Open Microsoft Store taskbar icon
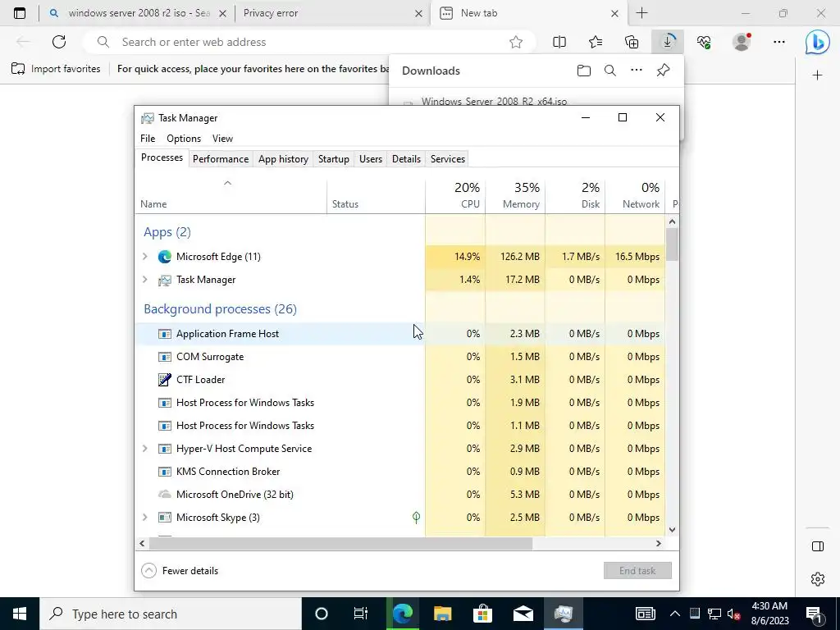Screen dimensions: 840x630 tap(482, 614)
